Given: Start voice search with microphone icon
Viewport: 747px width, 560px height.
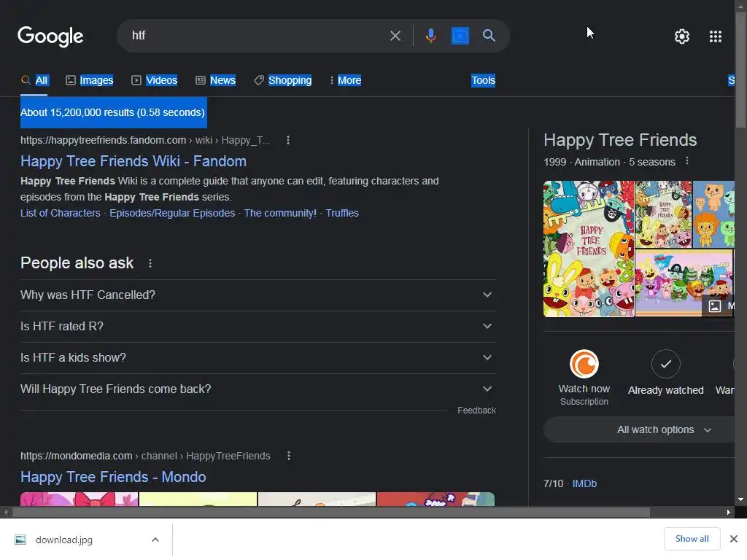Looking at the screenshot, I should point(430,36).
